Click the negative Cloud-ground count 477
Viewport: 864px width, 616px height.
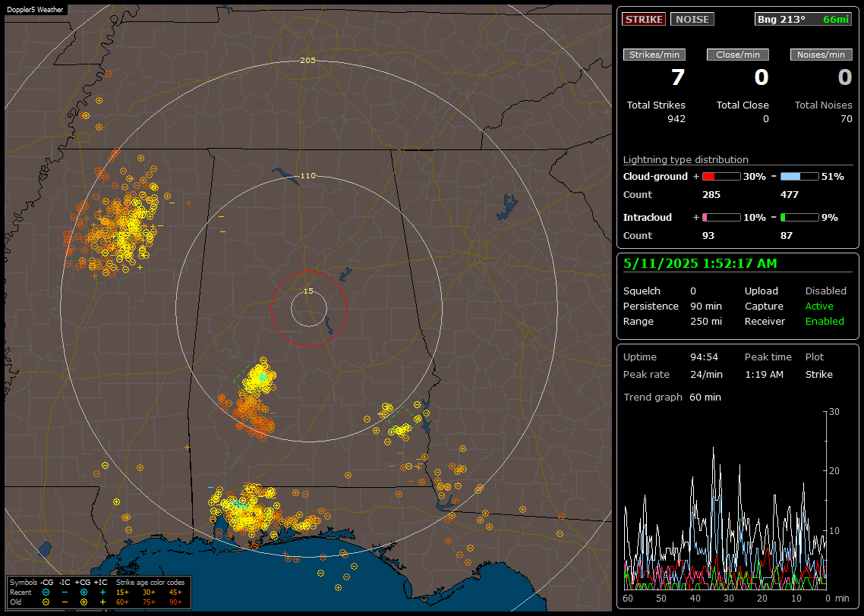790,195
